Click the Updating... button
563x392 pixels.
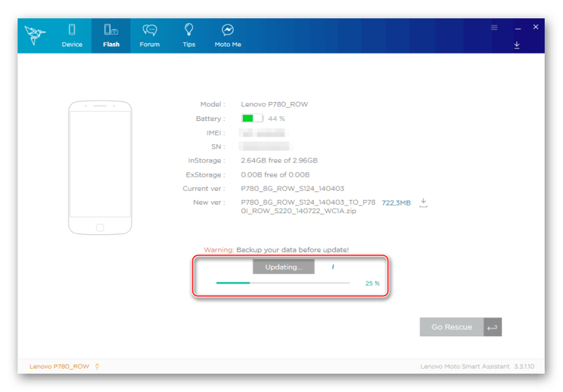284,267
